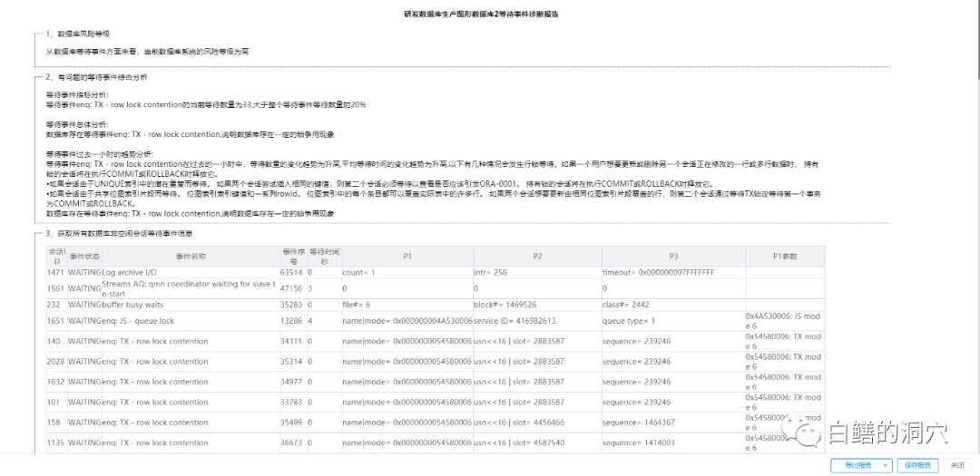This screenshot has width=980, height=476.
Task: Select the 等待时间秒 column header
Action: [x=324, y=256]
